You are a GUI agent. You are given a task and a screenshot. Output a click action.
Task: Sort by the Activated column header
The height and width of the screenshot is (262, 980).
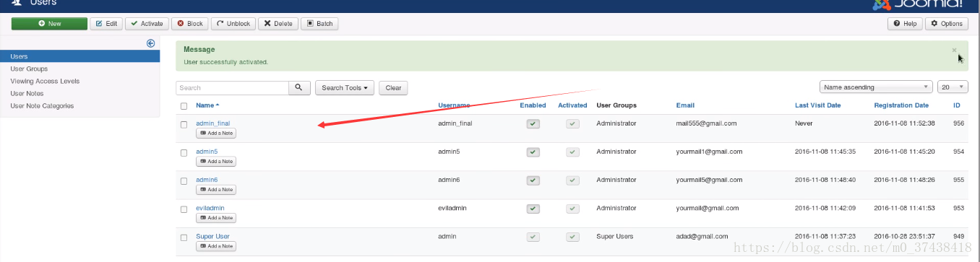coord(572,105)
